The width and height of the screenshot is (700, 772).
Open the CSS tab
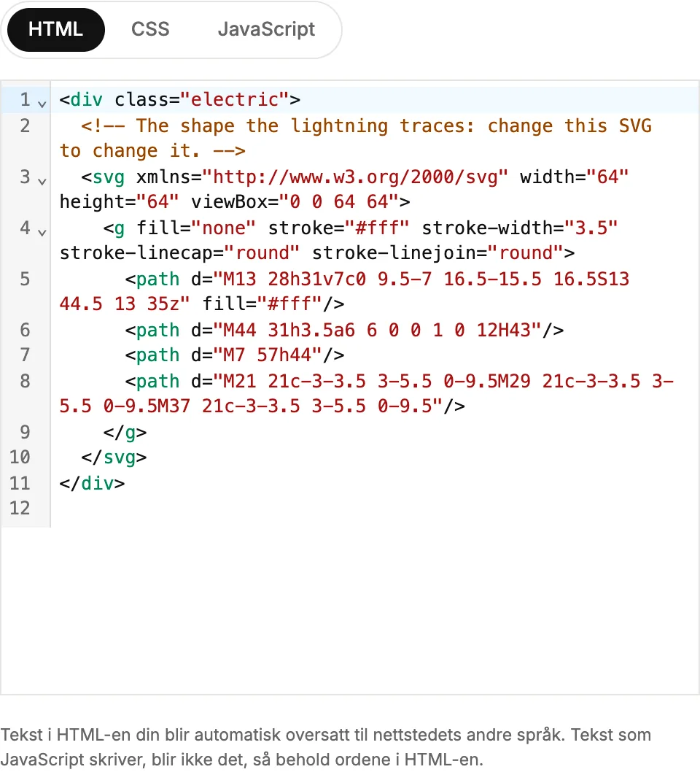coord(150,29)
